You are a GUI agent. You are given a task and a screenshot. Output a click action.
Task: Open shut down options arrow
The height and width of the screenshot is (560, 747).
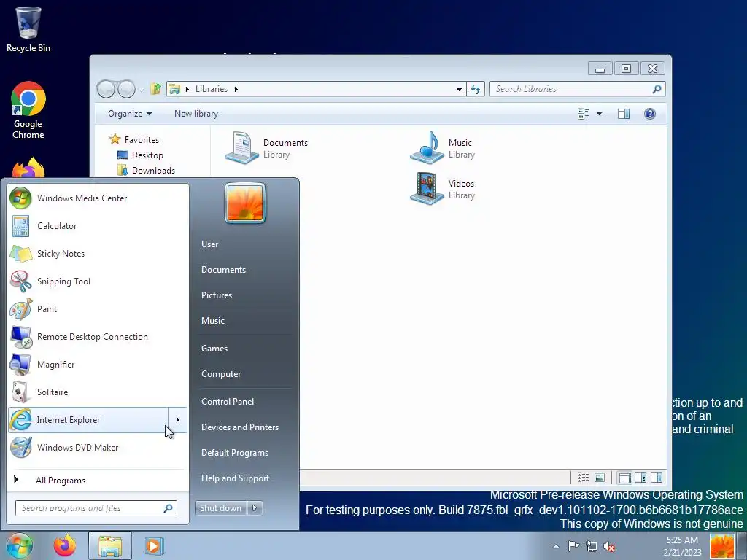pos(255,508)
